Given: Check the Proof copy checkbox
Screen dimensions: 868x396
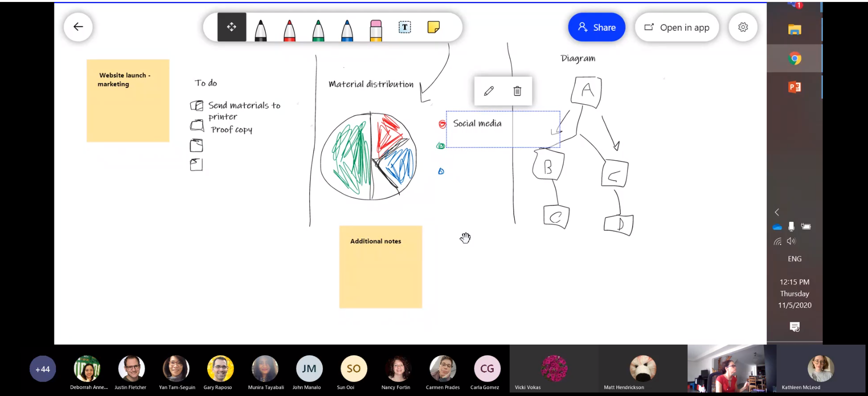Looking at the screenshot, I should (197, 125).
